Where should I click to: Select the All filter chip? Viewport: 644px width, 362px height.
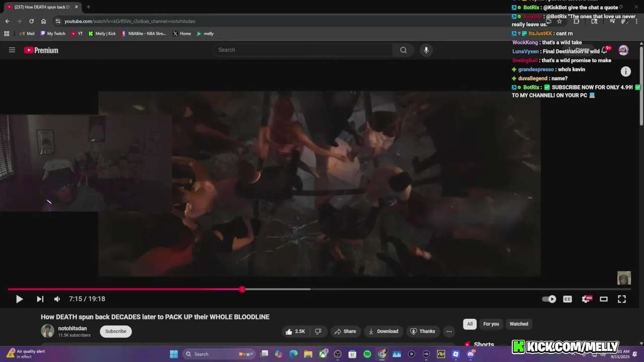[x=470, y=324]
